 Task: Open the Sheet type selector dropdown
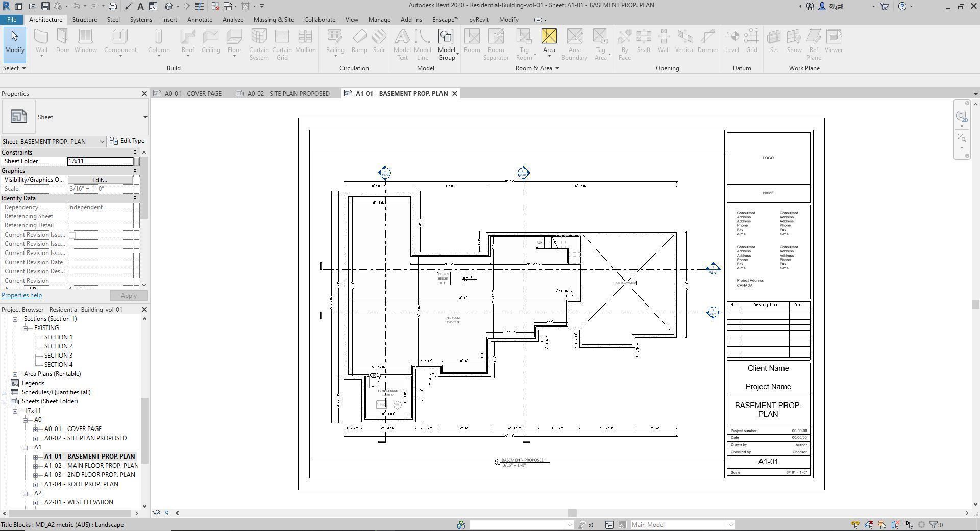[x=145, y=117]
